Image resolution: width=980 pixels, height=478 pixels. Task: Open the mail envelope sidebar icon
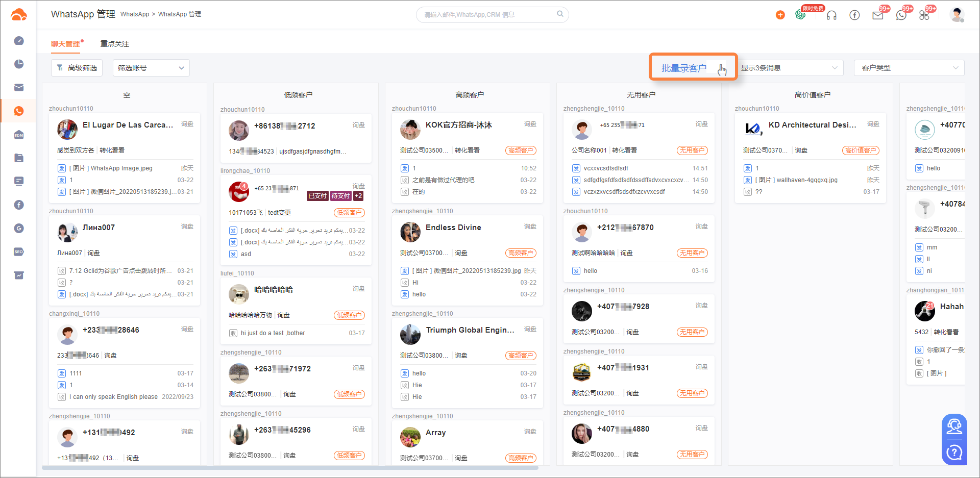coord(19,87)
